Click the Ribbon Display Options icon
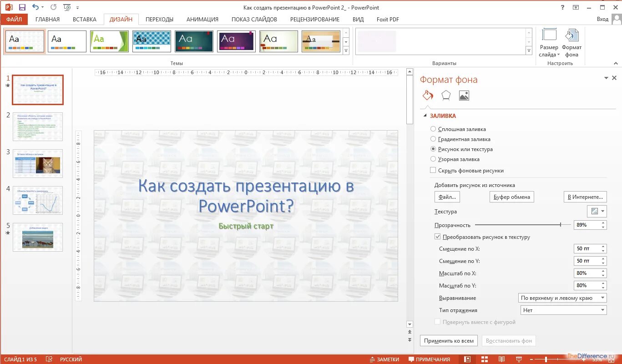Screen dimensions: 622x364 coord(576,7)
